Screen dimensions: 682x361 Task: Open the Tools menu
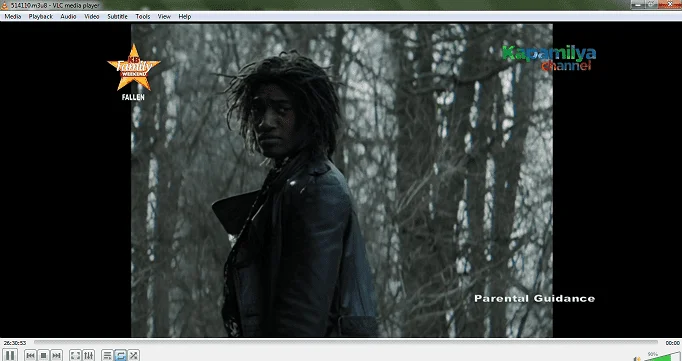[x=143, y=17]
